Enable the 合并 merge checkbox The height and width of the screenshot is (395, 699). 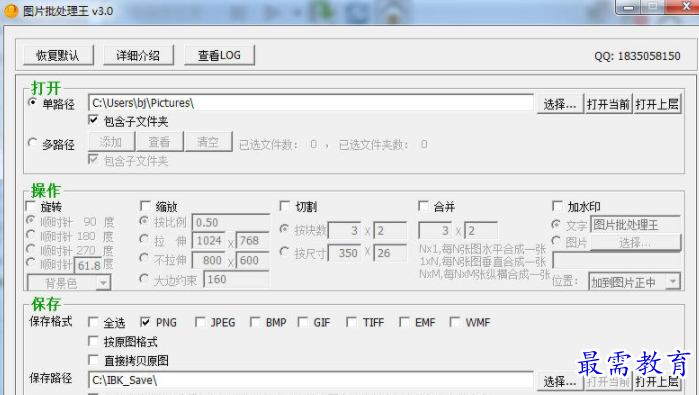point(423,206)
